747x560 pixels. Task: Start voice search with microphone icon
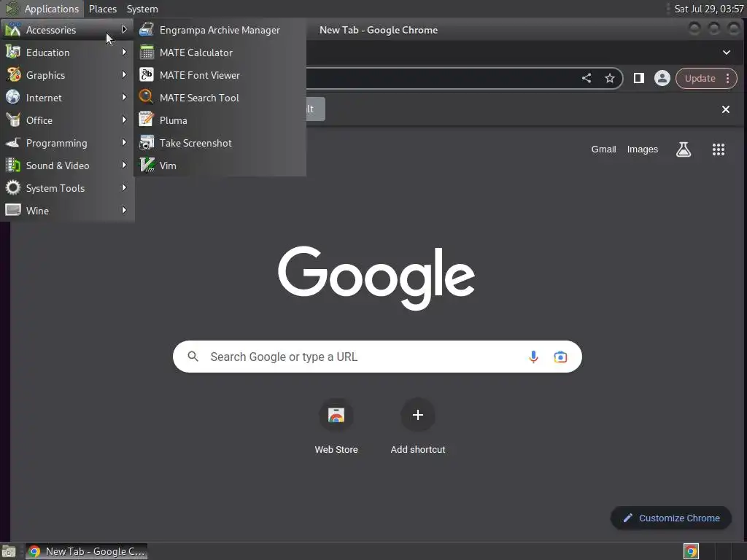(x=533, y=356)
